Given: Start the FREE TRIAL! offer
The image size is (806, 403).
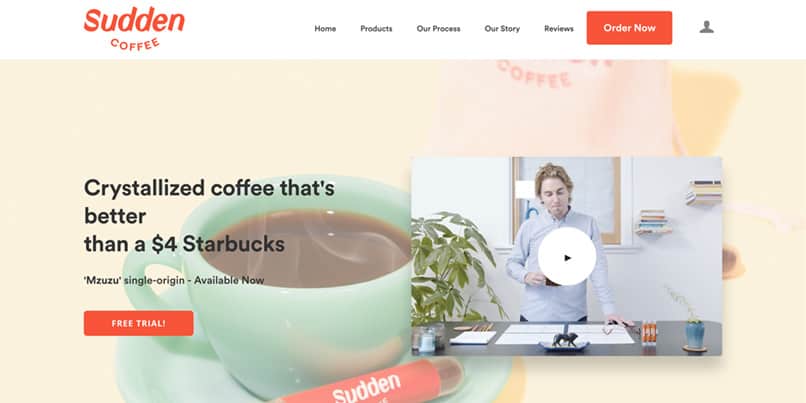Looking at the screenshot, I should (x=139, y=323).
